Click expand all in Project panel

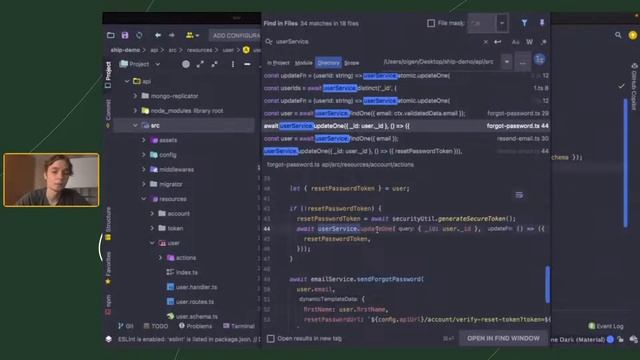pos(200,64)
